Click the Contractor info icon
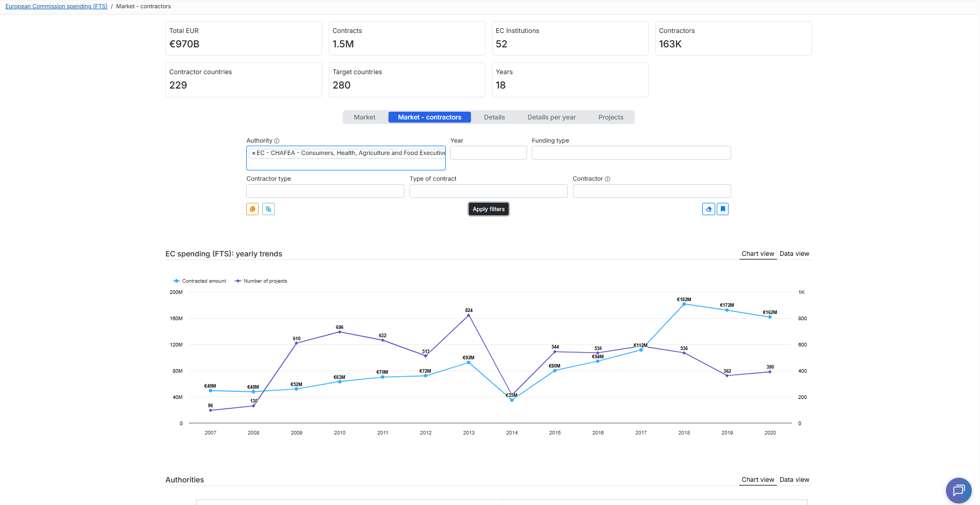980x505 pixels. click(x=607, y=179)
